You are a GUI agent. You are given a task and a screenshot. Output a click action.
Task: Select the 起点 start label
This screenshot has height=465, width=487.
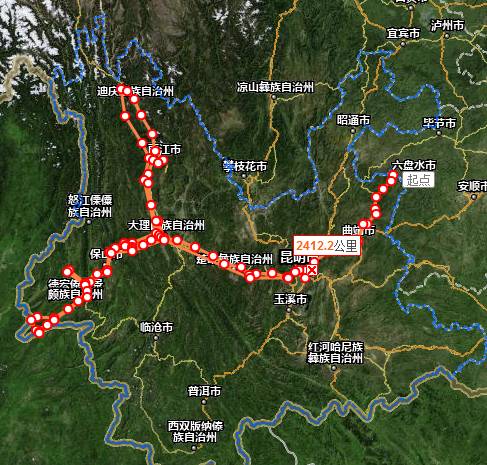coord(419,180)
